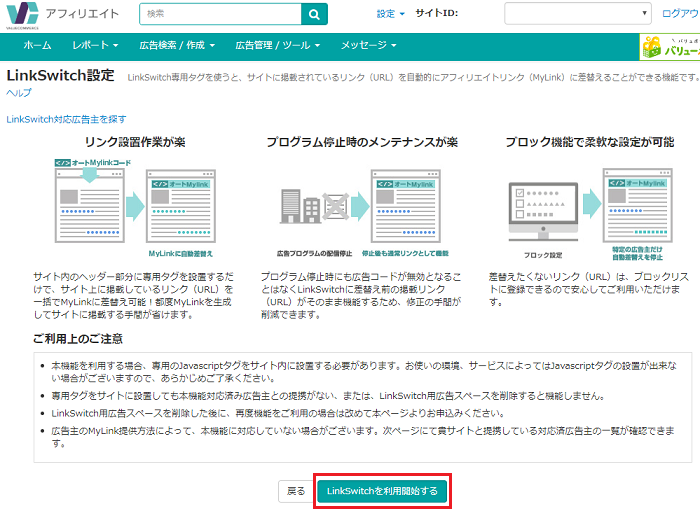Click ブロック機能で柔軟な設定が可能 heading
The height and width of the screenshot is (525, 700).
pyautogui.click(x=590, y=142)
